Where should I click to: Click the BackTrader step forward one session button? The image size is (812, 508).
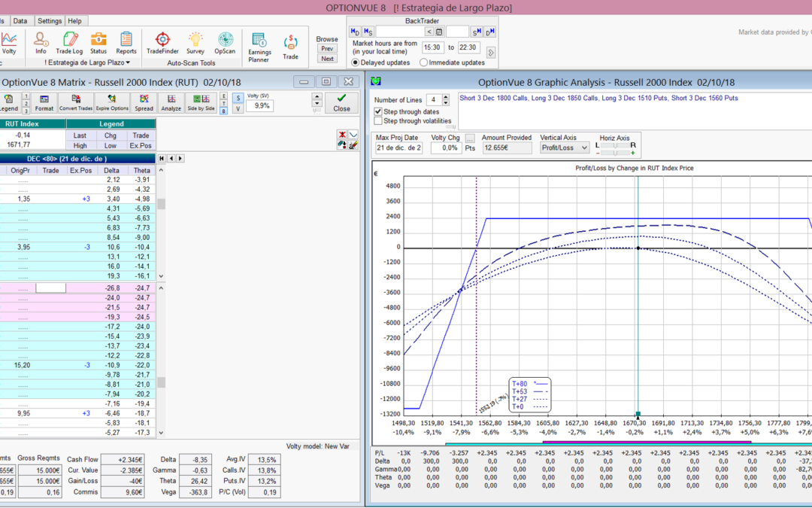[477, 32]
